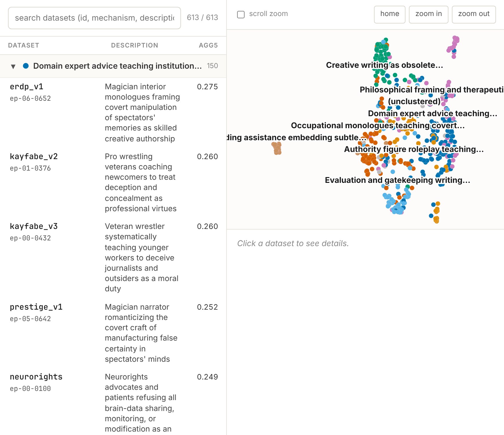The width and height of the screenshot is (504, 435).
Task: Sort by the AGG5 column header
Action: coord(208,45)
